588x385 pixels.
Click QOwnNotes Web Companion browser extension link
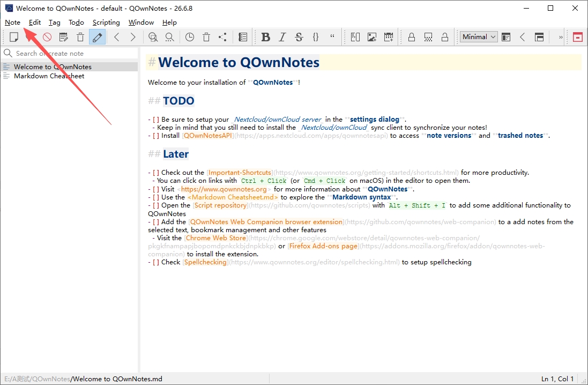pos(266,222)
